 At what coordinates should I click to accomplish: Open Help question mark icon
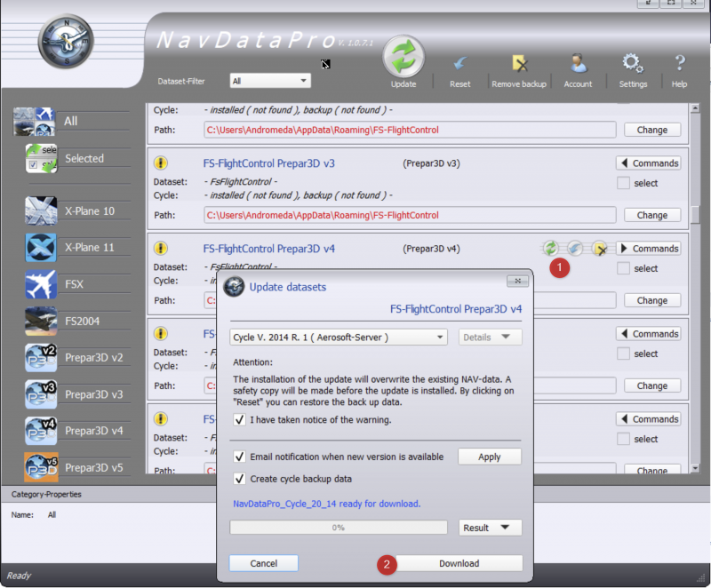(679, 63)
